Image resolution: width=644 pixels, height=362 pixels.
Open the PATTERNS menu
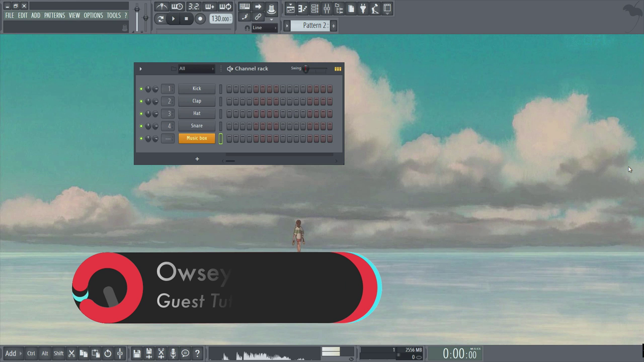54,16
